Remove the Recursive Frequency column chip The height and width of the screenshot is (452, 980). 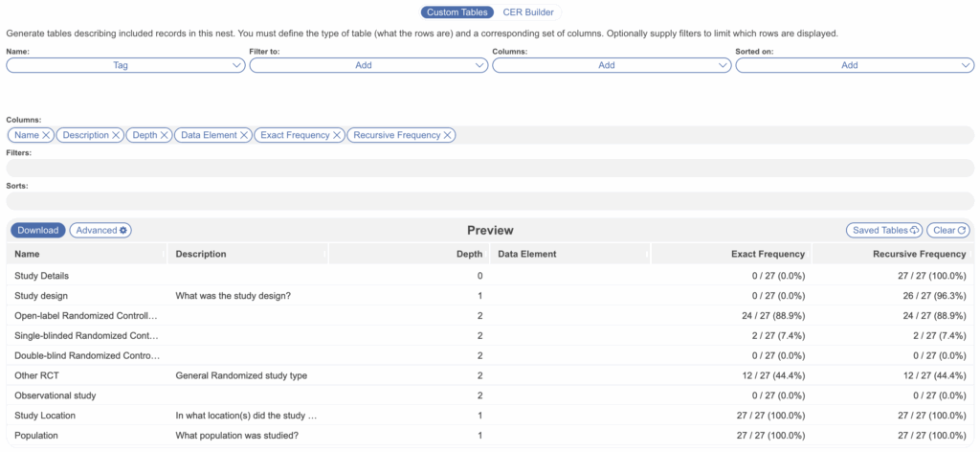pos(448,135)
